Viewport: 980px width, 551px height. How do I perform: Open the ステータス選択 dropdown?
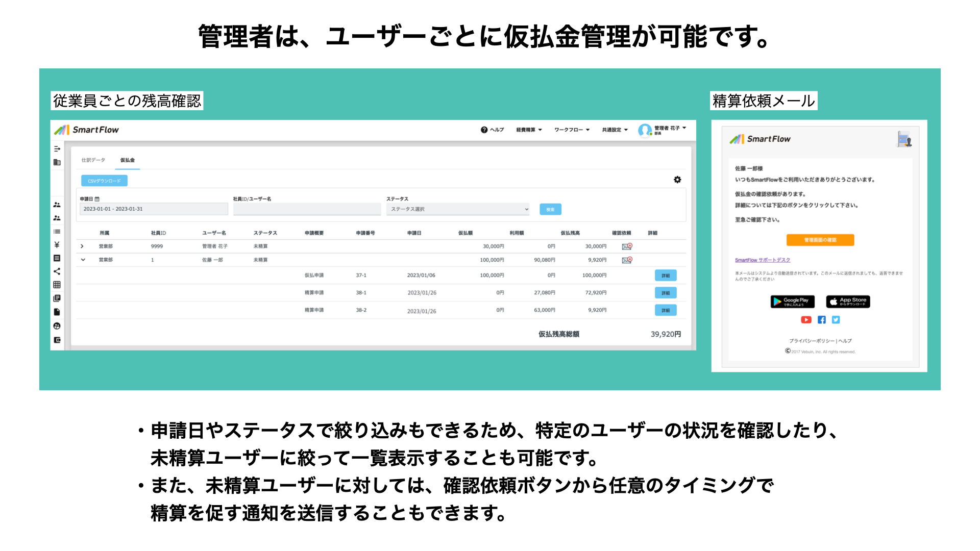coord(458,209)
